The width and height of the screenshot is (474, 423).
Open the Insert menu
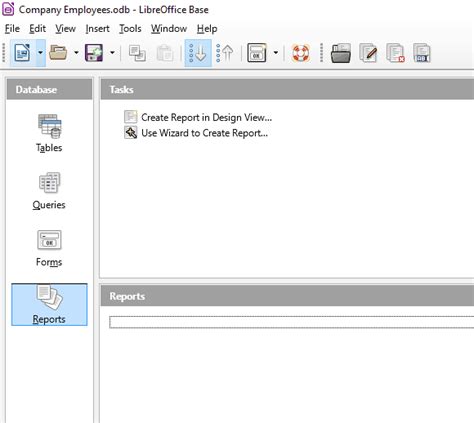97,29
